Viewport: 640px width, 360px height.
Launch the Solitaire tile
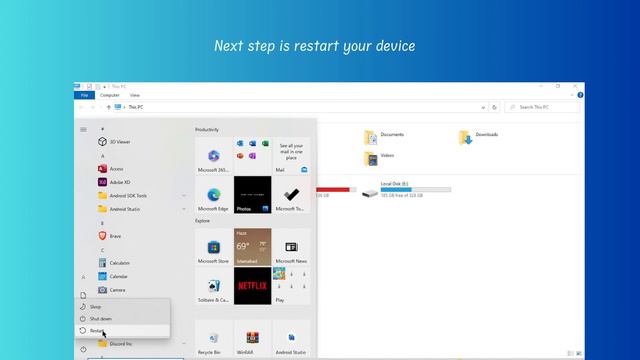pyautogui.click(x=213, y=286)
